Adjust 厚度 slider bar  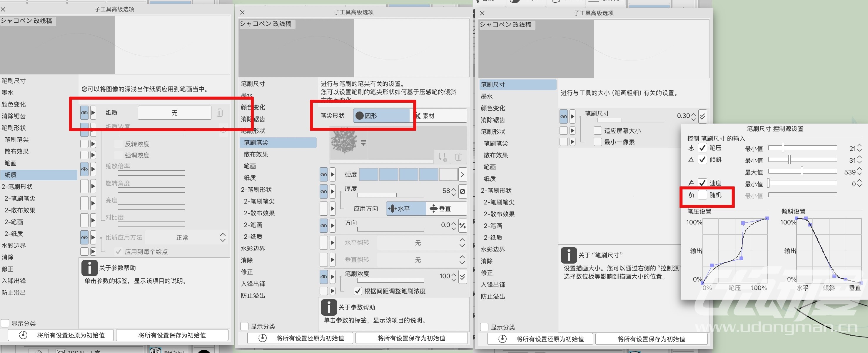pos(390,195)
